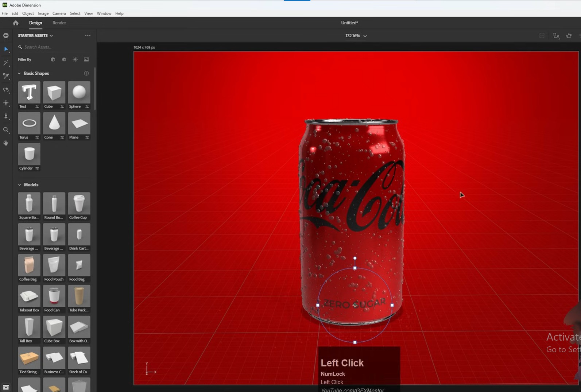Select the Magic Wand tool
This screenshot has width=581, height=392.
click(6, 63)
